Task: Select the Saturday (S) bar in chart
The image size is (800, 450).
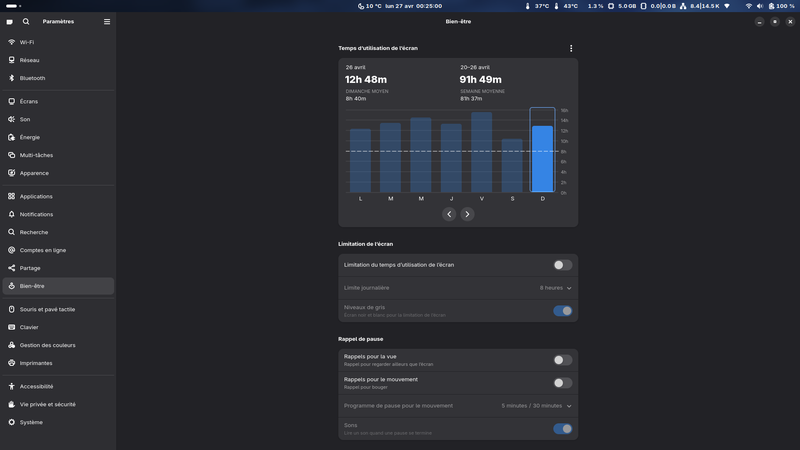Action: (x=512, y=166)
